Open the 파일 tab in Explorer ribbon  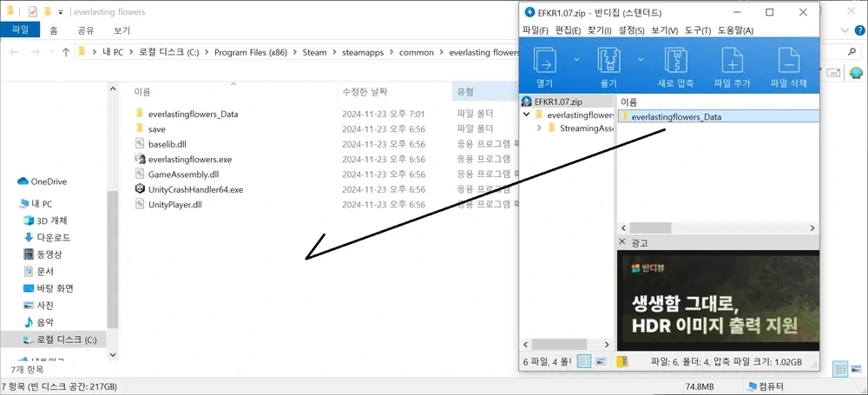tap(20, 30)
